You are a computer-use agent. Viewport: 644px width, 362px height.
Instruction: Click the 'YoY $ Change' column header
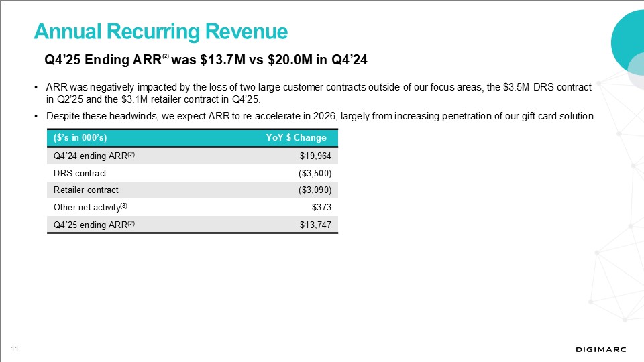point(296,138)
